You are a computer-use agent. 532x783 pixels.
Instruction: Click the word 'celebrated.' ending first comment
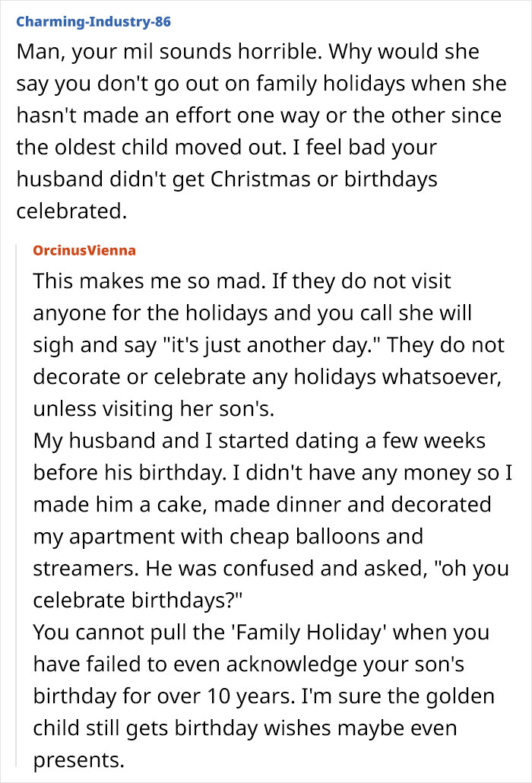pyautogui.click(x=71, y=211)
